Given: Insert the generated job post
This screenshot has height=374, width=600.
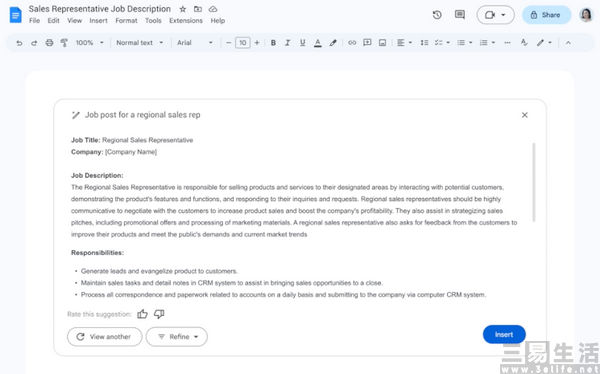Looking at the screenshot, I should click(504, 334).
